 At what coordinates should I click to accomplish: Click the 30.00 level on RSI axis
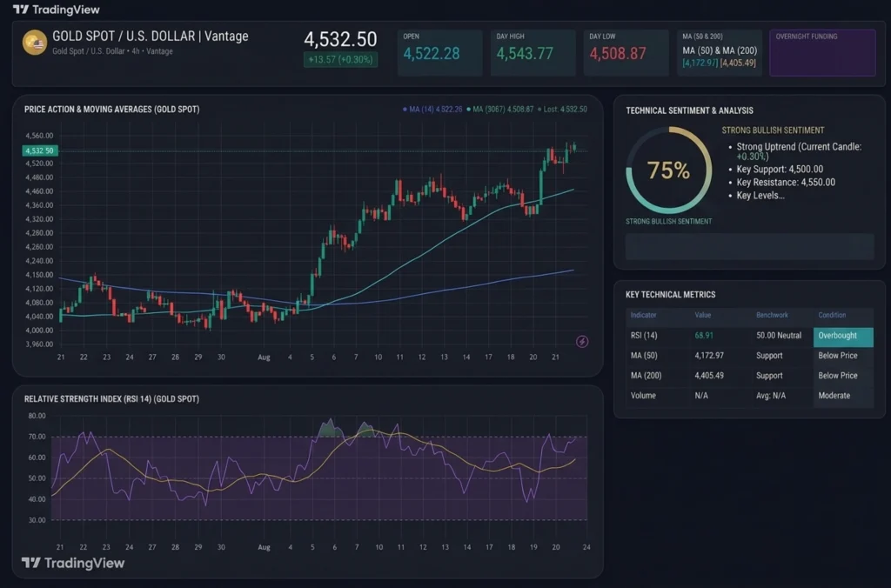pos(37,520)
